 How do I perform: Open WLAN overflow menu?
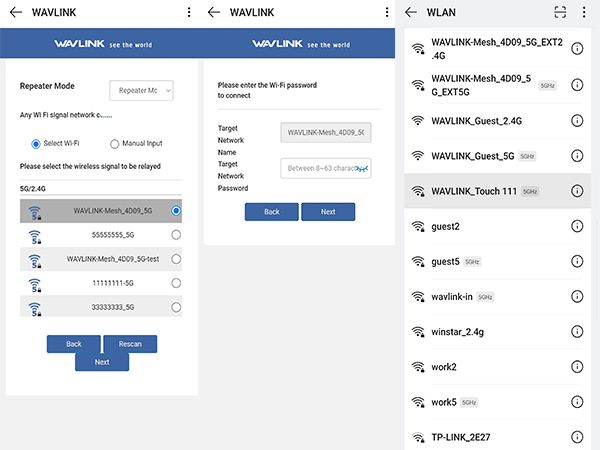click(x=584, y=12)
